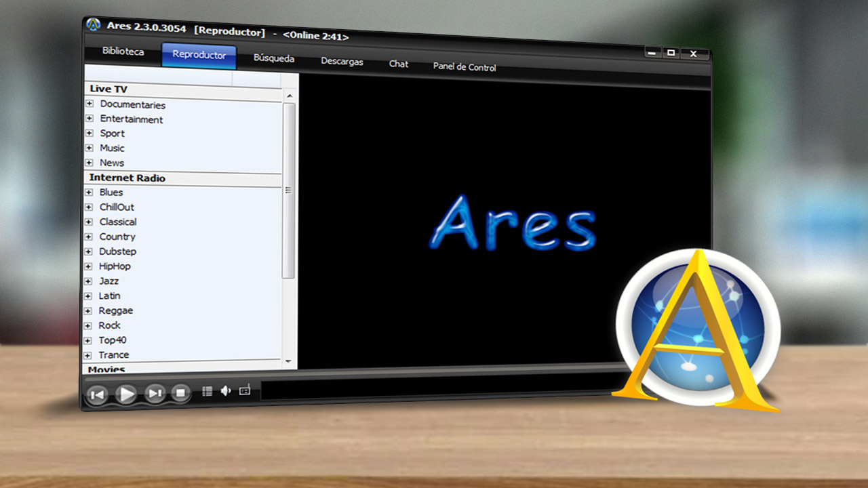Skip to previous track button
Image resolution: width=868 pixels, height=488 pixels.
[98, 394]
